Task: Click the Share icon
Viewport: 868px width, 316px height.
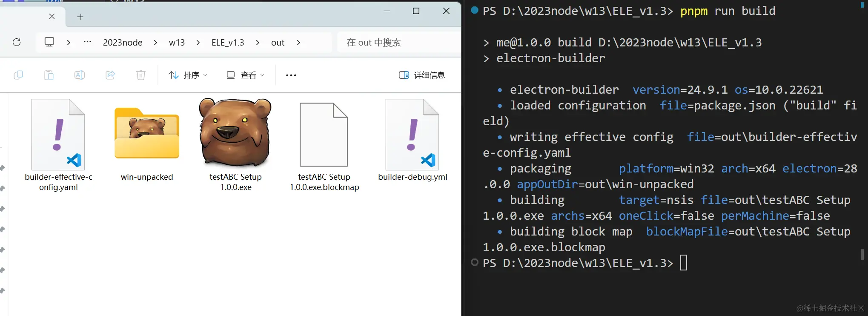Action: coord(110,75)
